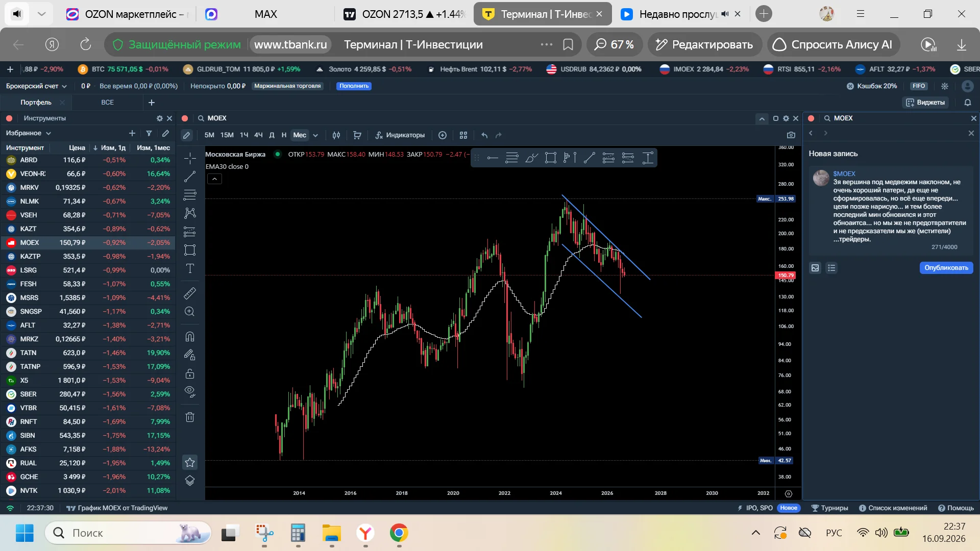Add an instrument with the plus icon
The height and width of the screenshot is (551, 980).
pos(132,133)
